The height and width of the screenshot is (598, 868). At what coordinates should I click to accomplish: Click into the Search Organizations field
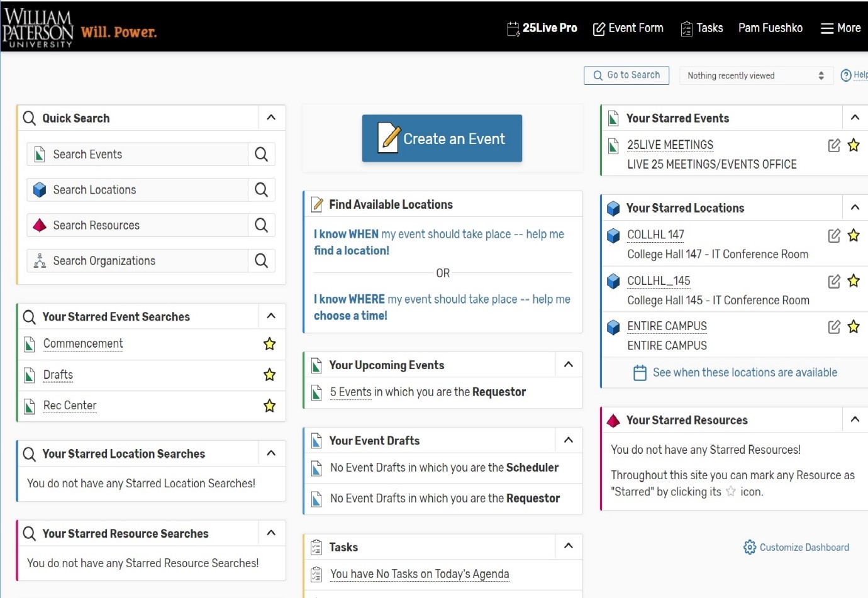tap(138, 260)
